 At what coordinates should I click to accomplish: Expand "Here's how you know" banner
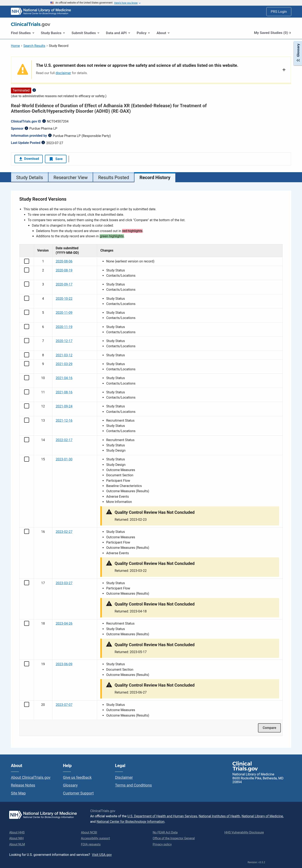[x=127, y=3]
